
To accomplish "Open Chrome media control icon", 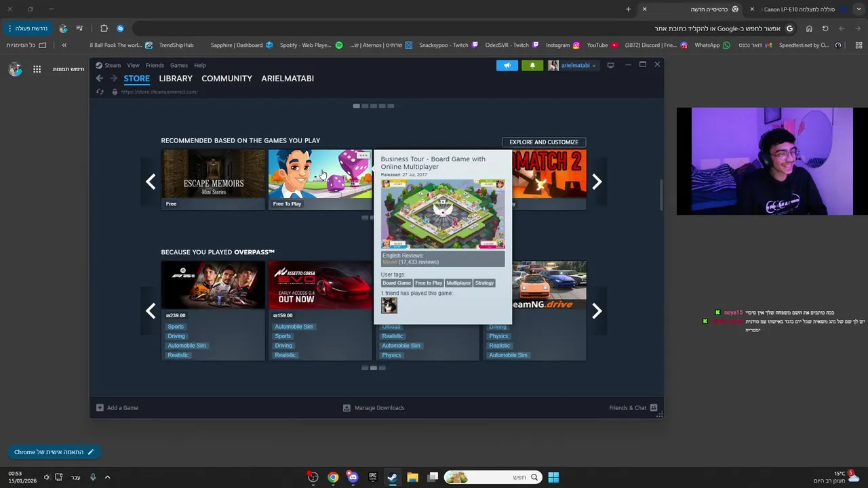I will tap(79, 28).
